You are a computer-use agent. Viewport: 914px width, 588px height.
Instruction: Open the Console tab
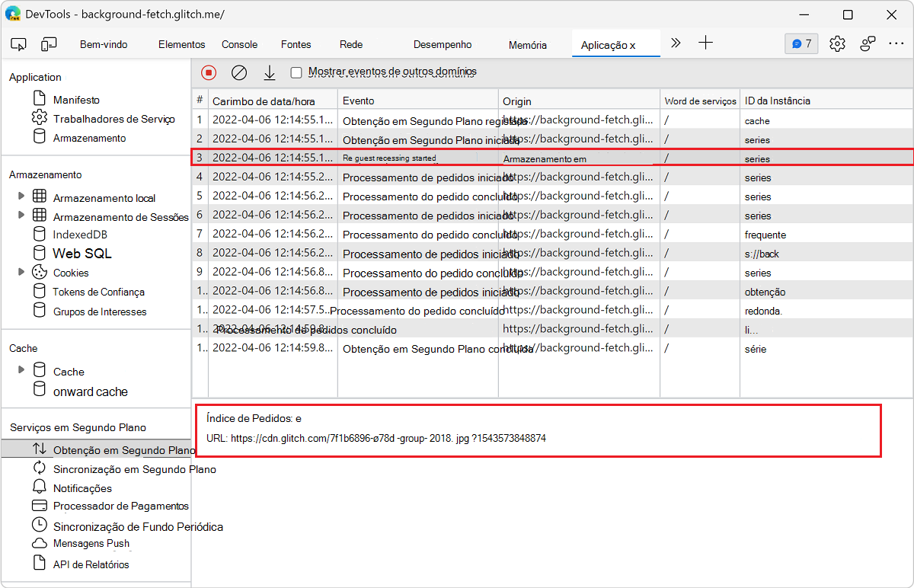[x=239, y=44]
